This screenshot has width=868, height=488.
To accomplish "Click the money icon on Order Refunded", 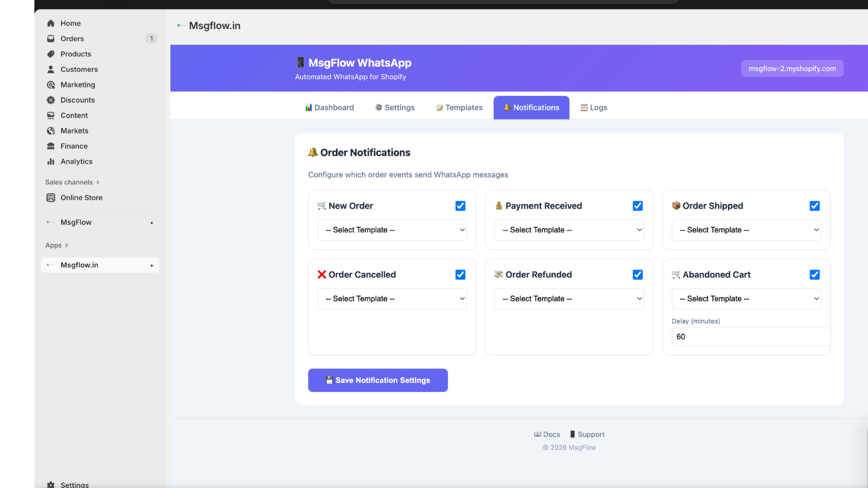I will (499, 274).
